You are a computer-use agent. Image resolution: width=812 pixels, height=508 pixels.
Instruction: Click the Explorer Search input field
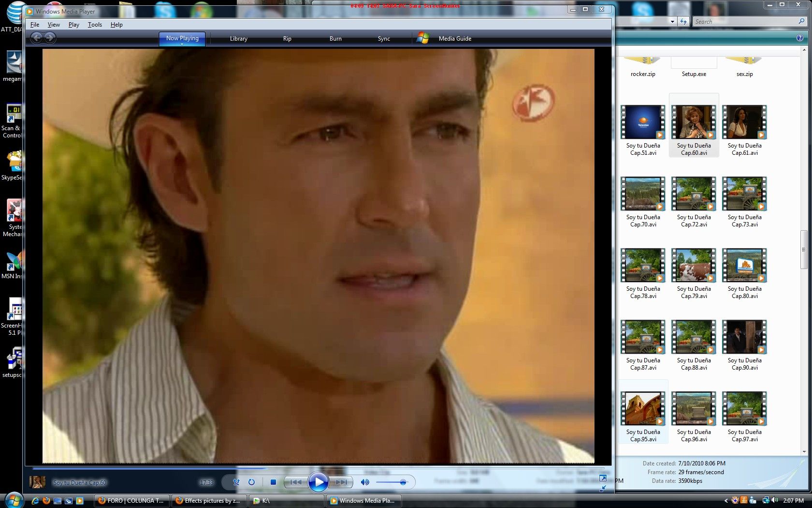pos(744,21)
